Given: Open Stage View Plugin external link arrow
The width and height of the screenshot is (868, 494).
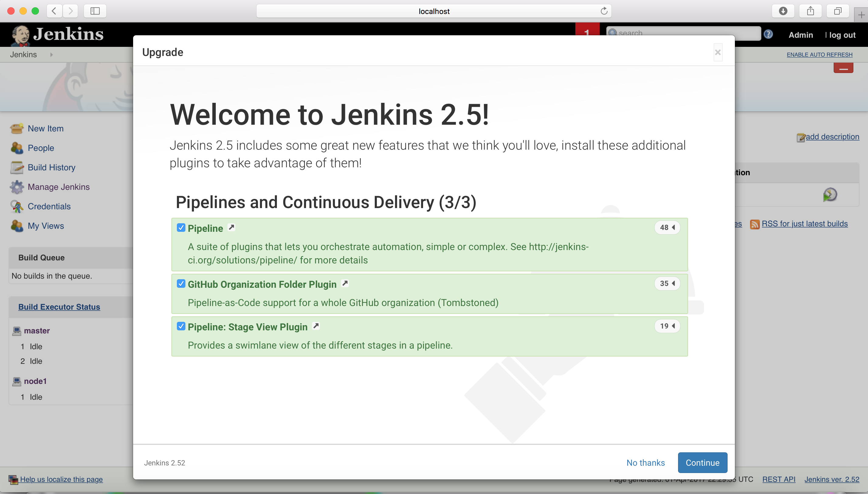Looking at the screenshot, I should 316,326.
